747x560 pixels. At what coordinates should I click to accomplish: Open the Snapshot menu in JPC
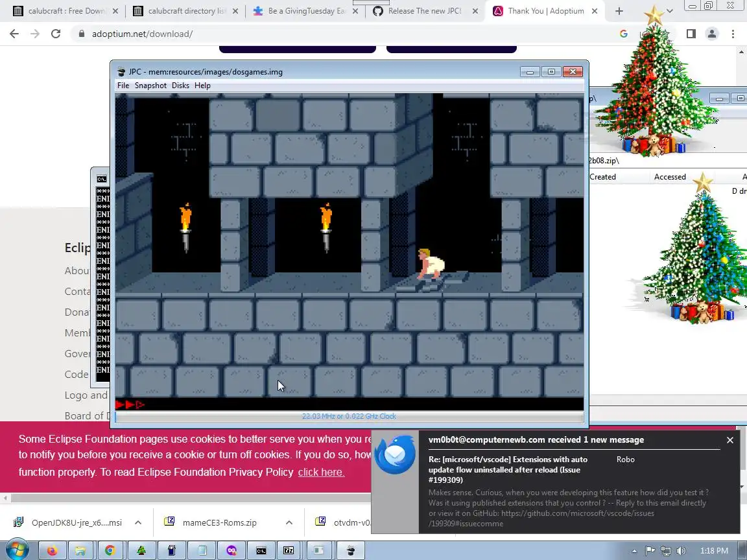[x=150, y=86]
